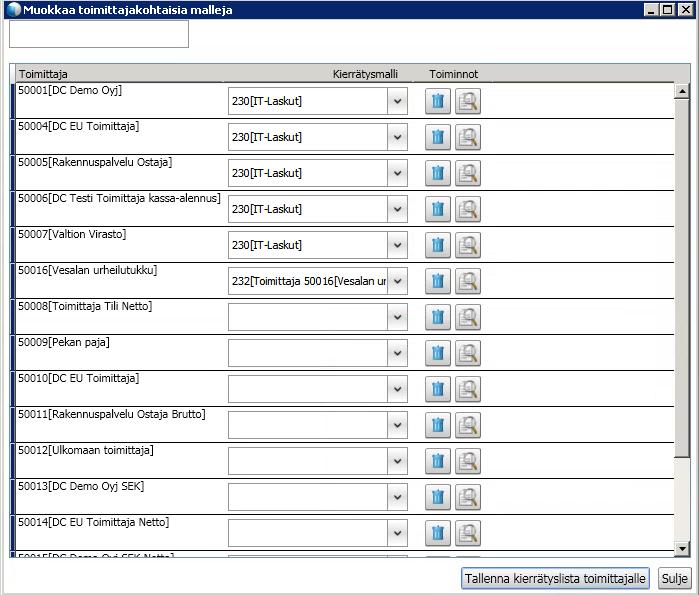The height and width of the screenshot is (595, 699).
Task: Delete model for 50005 Rakennuspalvelu Ostaja
Action: [x=438, y=173]
